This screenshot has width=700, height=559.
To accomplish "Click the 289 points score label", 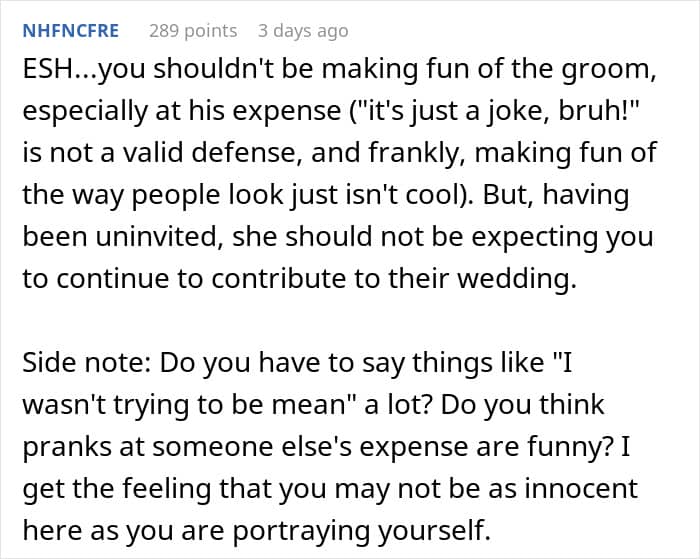I will (x=193, y=31).
